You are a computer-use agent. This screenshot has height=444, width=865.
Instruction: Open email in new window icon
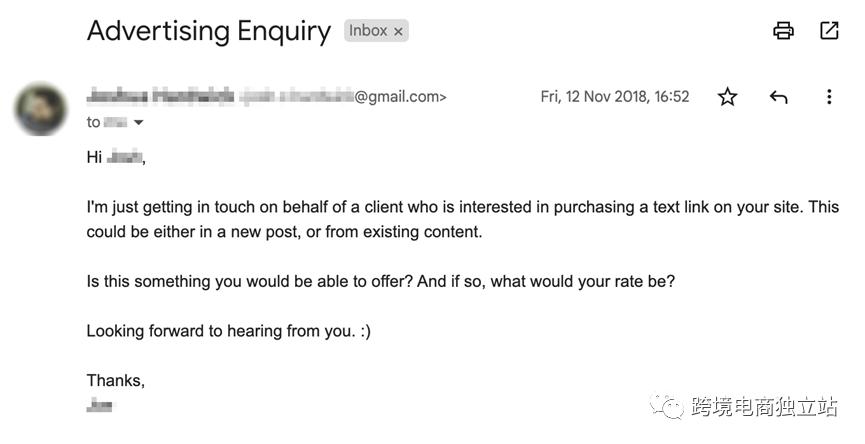click(829, 31)
